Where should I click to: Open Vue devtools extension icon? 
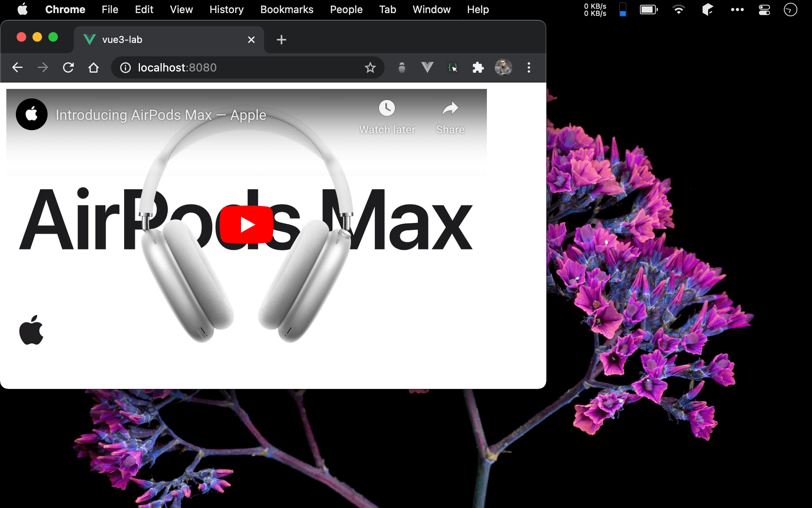pos(427,67)
